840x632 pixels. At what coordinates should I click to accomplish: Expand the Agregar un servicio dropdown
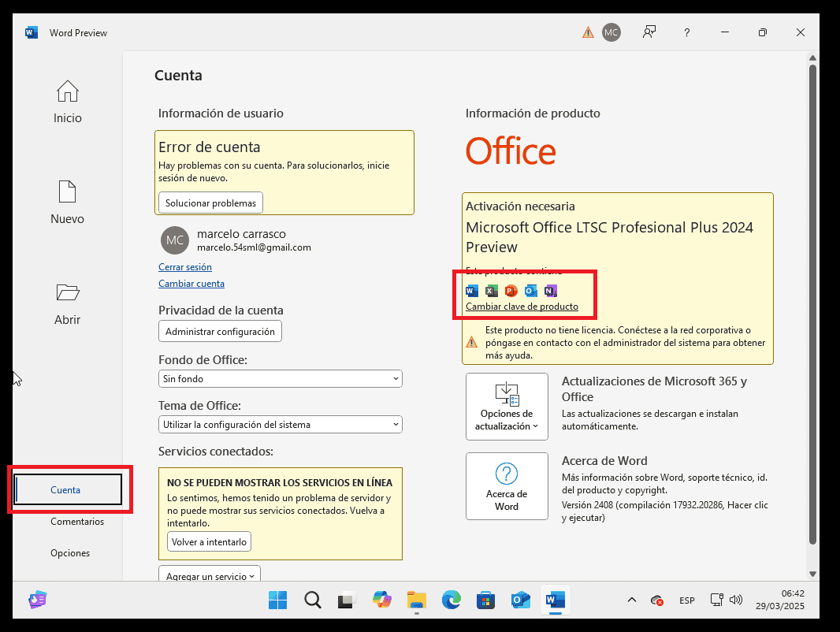coord(210,576)
